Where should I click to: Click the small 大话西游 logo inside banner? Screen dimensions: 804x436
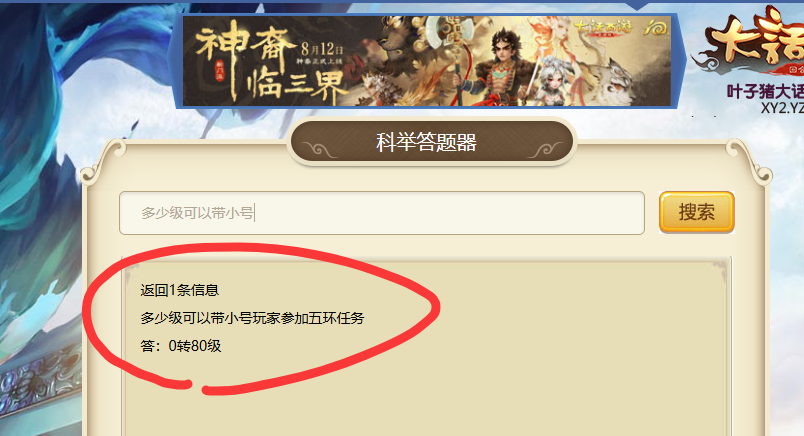pyautogui.click(x=602, y=27)
